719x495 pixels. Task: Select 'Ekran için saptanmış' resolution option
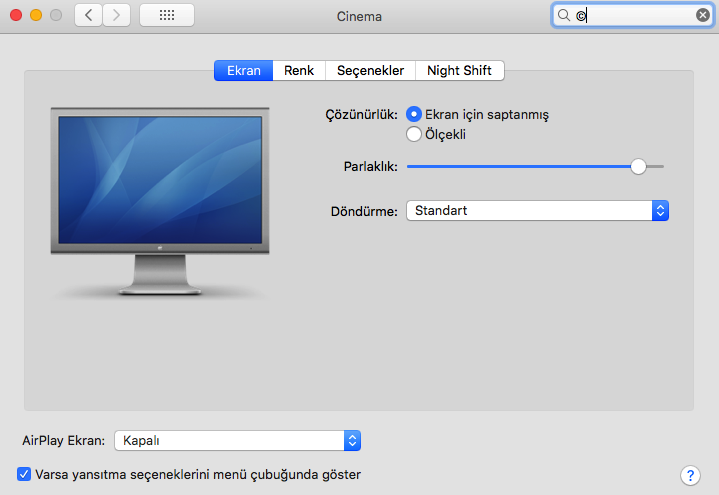[x=414, y=114]
